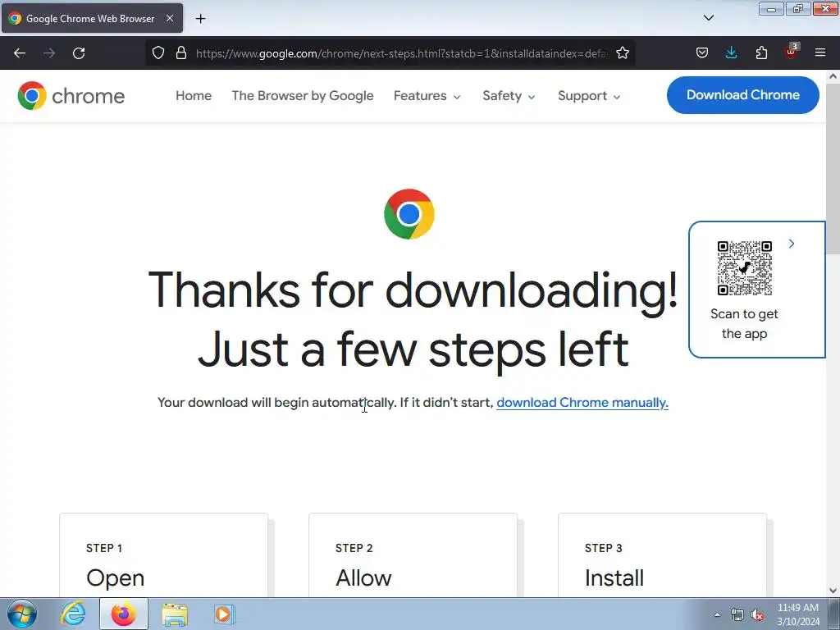This screenshot has width=840, height=630.
Task: Open the Firefox hamburger menu
Action: point(820,53)
